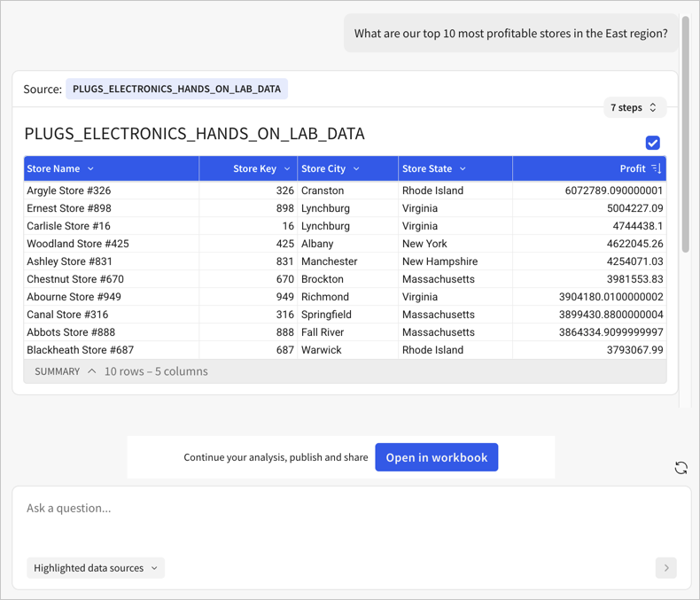Select the Chestnut Store #670 cell
Viewport: 700px width, 600px height.
[x=111, y=279]
